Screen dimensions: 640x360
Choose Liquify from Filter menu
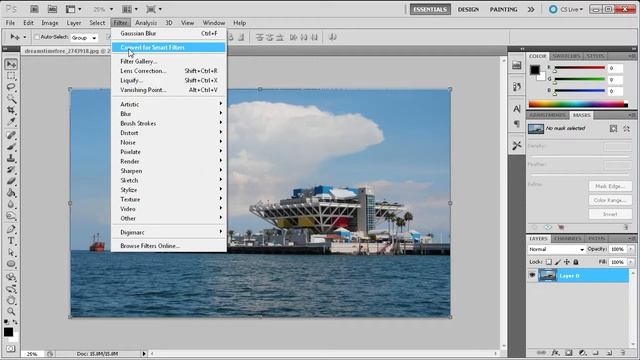pyautogui.click(x=169, y=80)
